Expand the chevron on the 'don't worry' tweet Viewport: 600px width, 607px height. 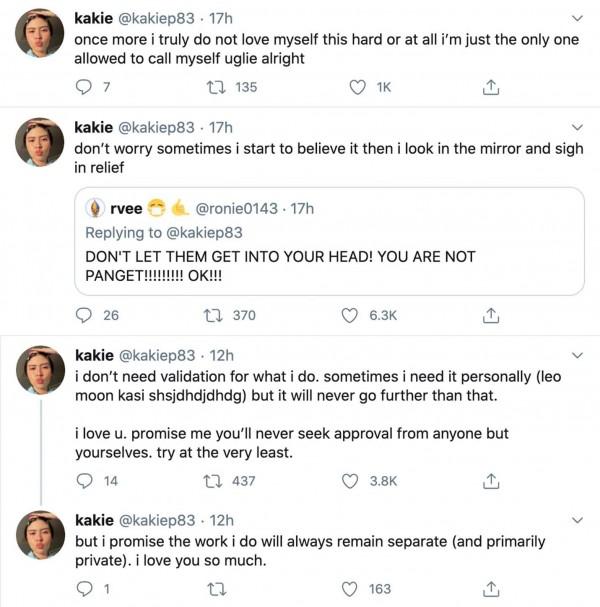[x=576, y=128]
